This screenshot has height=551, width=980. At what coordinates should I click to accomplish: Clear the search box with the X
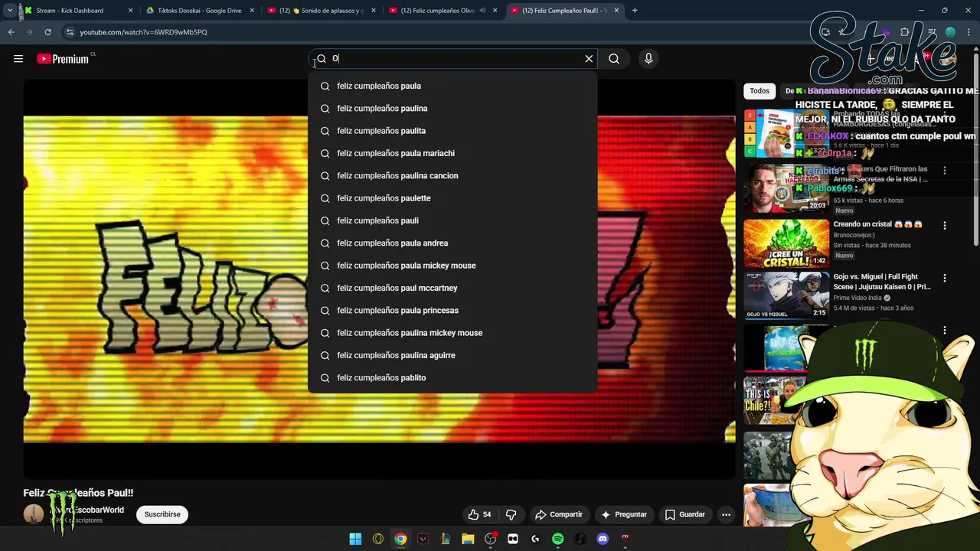[x=589, y=59]
